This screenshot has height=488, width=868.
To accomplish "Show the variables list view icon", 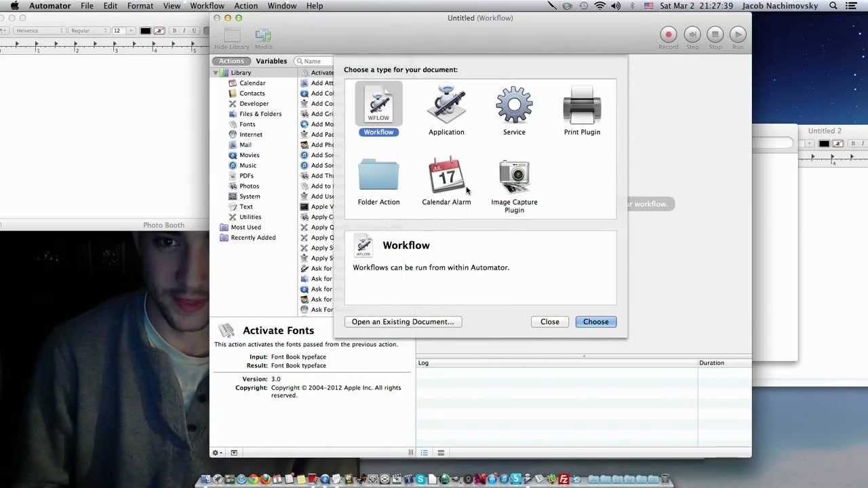I will coord(441,453).
